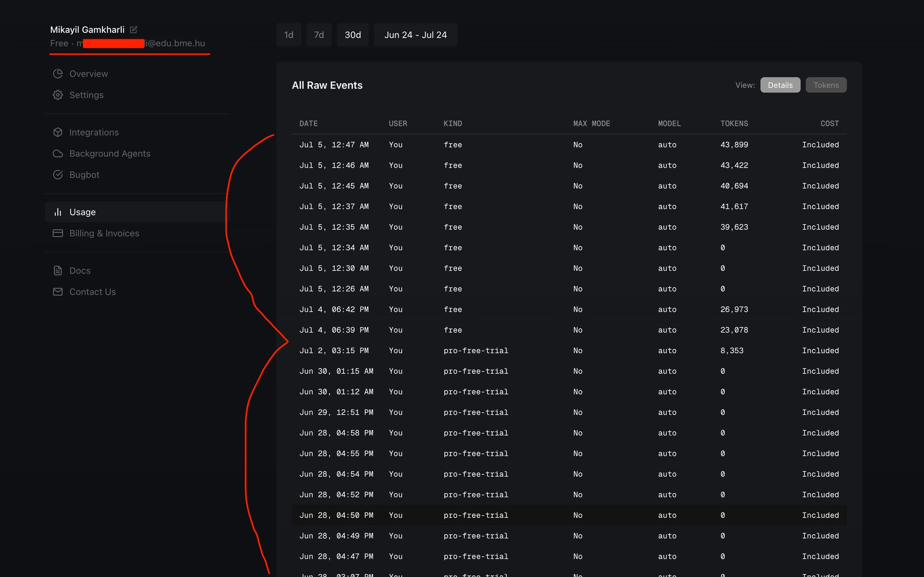Viewport: 924px width, 577px height.
Task: Select the 30d time range
Action: pos(352,35)
